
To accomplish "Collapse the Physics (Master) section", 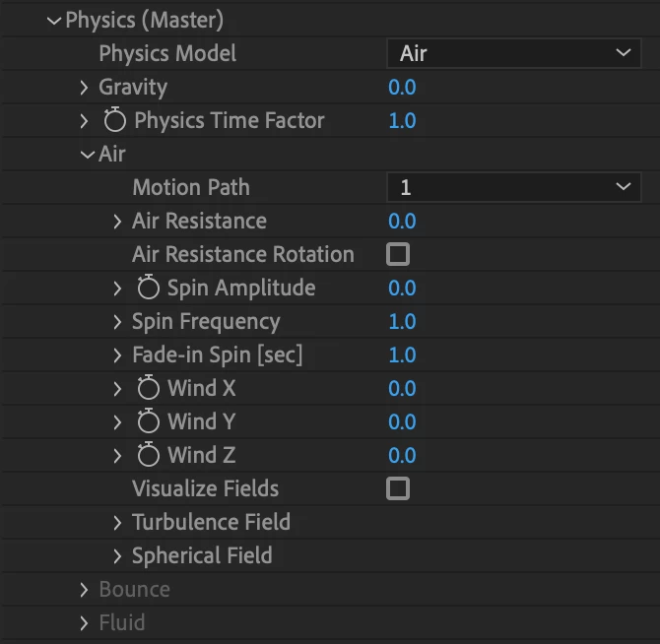I will coord(54,21).
